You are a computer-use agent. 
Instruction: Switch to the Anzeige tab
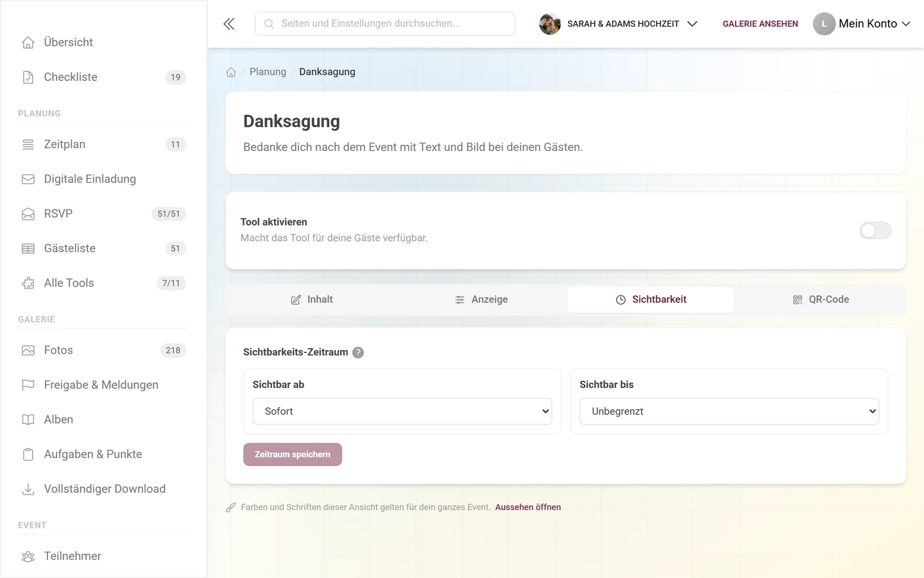[x=481, y=300]
